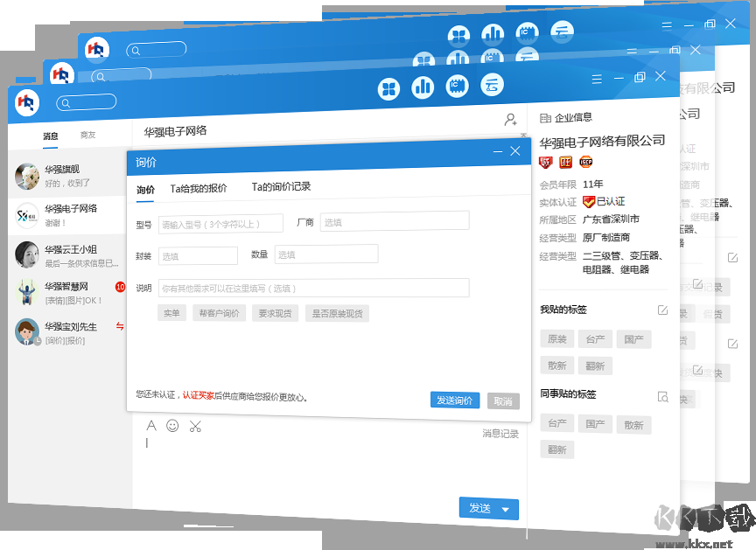756x550 pixels.
Task: Open chat with 华强旗舰
Action: click(67, 176)
